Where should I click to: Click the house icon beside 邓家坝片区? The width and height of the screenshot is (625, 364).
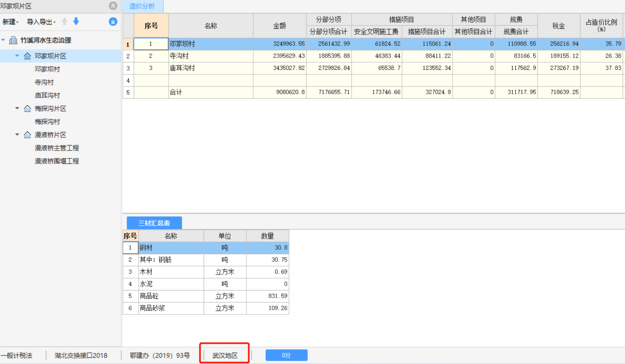point(27,55)
